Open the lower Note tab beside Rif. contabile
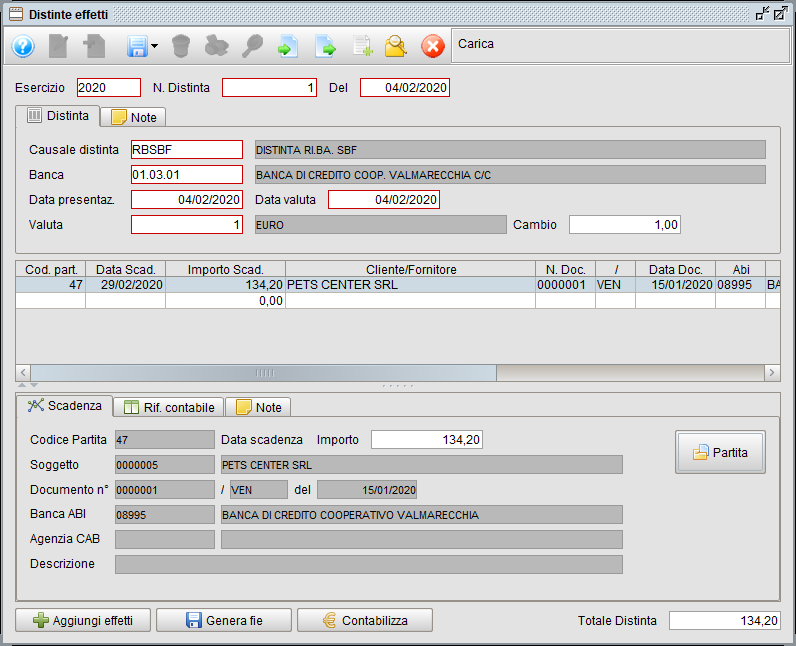Screen dimensions: 796x646 click(258, 407)
